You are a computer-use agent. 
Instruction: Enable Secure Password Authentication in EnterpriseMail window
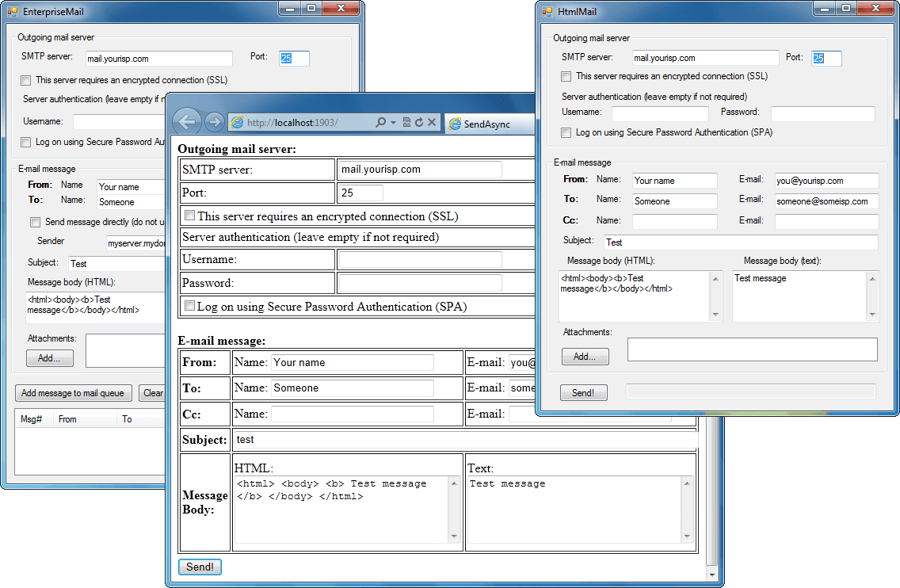click(26, 142)
